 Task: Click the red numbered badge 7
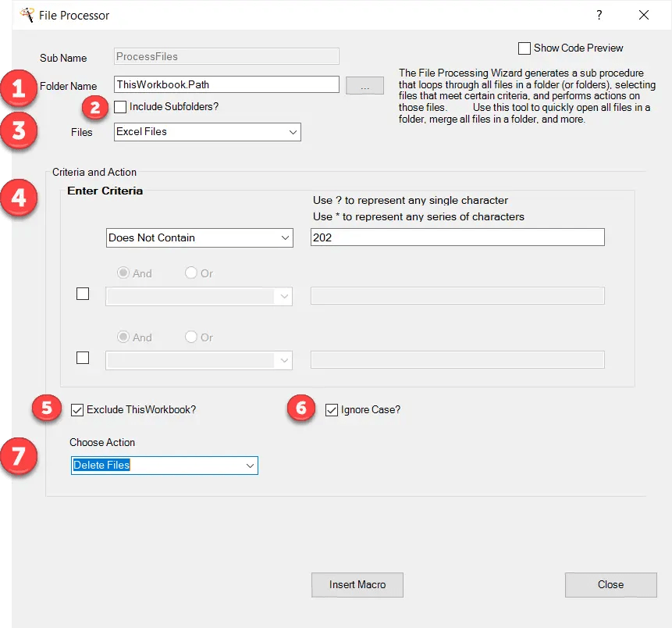tap(19, 459)
